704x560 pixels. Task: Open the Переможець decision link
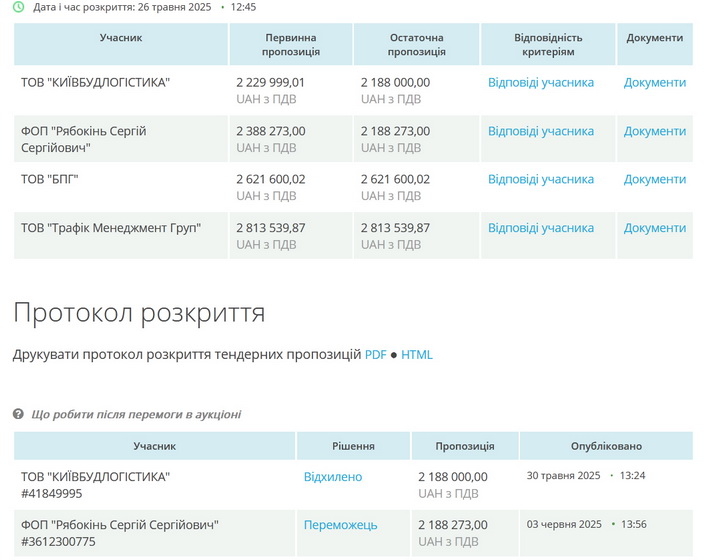pyautogui.click(x=340, y=525)
